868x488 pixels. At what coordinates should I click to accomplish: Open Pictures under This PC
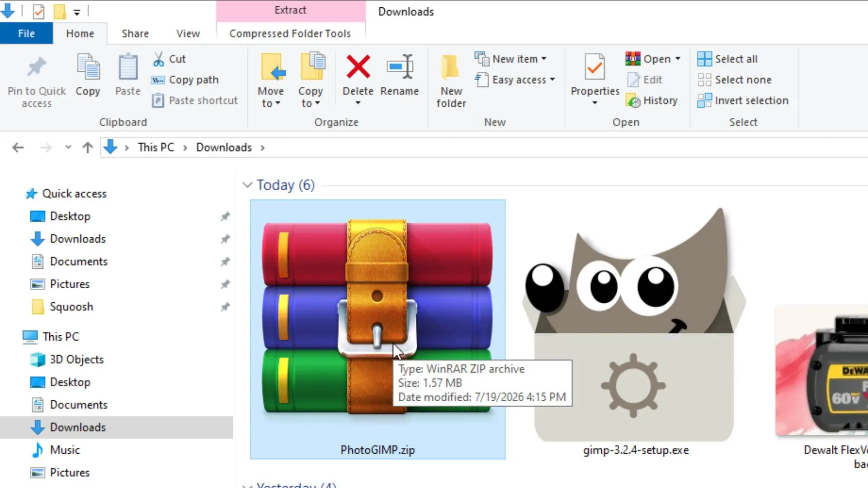pos(70,473)
